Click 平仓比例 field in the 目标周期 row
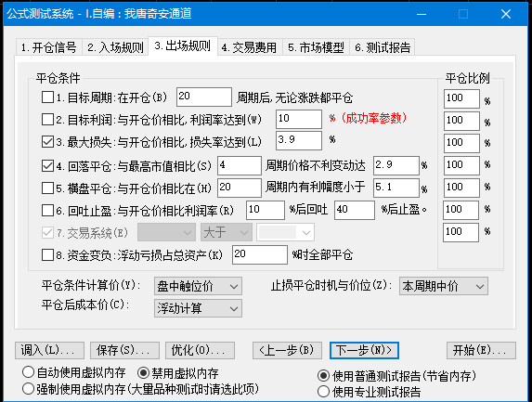This screenshot has width=532, height=402. (461, 98)
